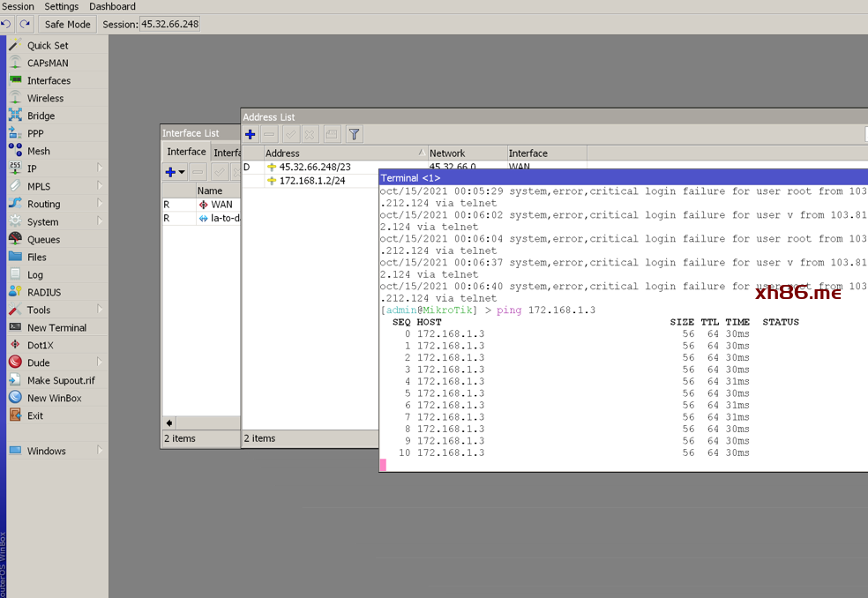Switch to second Interface List tab
Image resolution: width=868 pixels, height=598 pixels.
click(x=227, y=153)
